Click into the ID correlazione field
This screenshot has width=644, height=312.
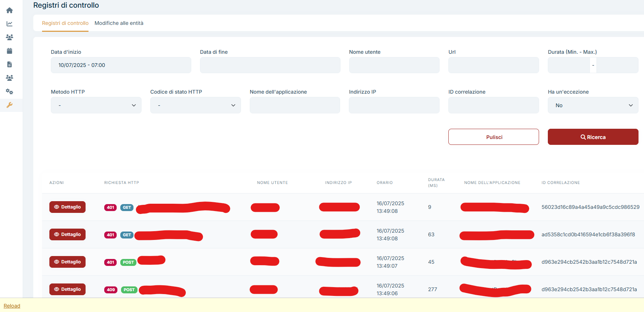tap(493, 105)
